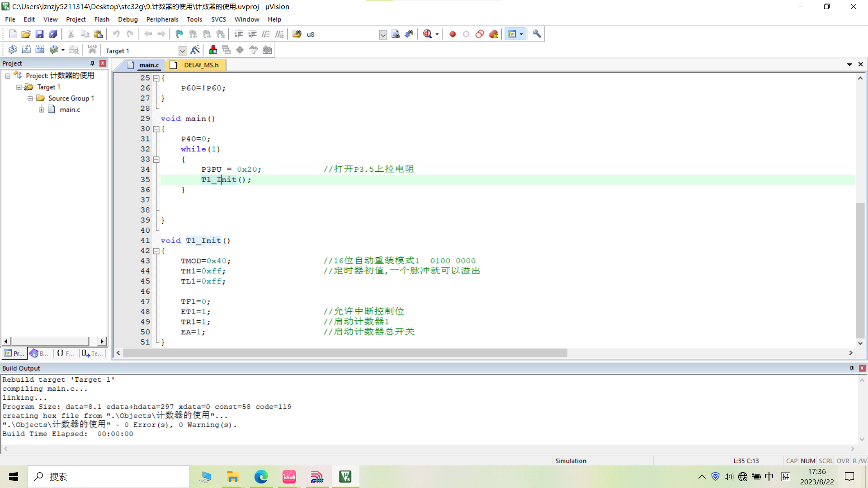868x488 pixels.
Task: Toggle code fold at line 25
Action: (156, 78)
